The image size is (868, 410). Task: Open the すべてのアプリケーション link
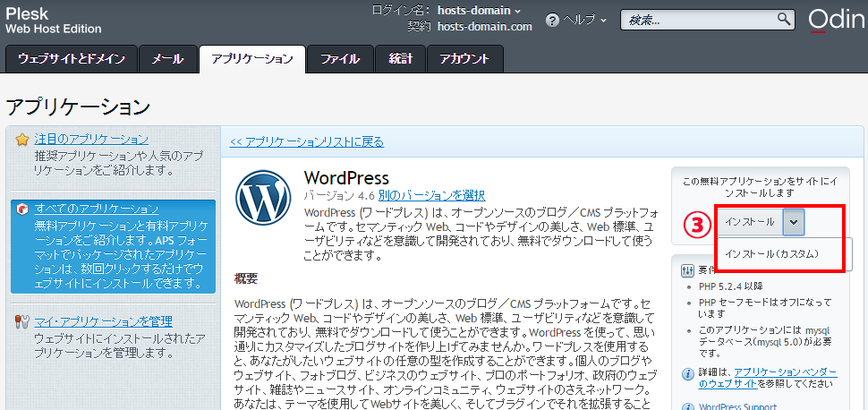(97, 209)
